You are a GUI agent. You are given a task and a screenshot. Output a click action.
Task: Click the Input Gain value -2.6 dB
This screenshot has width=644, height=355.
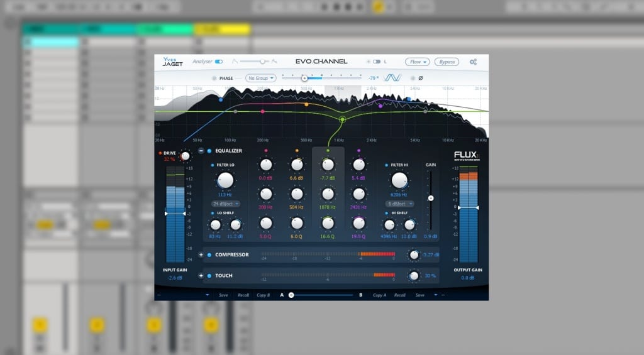[175, 278]
